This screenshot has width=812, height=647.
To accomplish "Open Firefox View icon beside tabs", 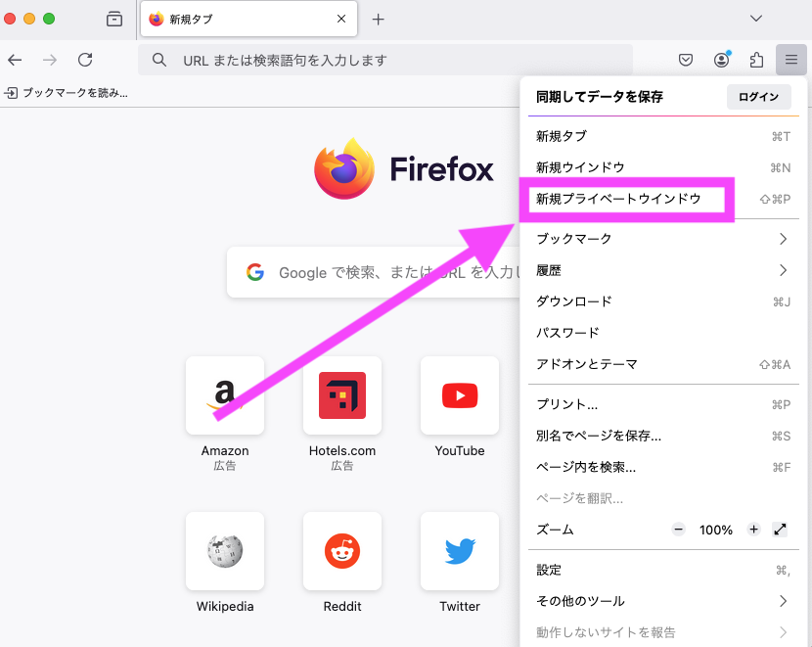I will point(113,20).
